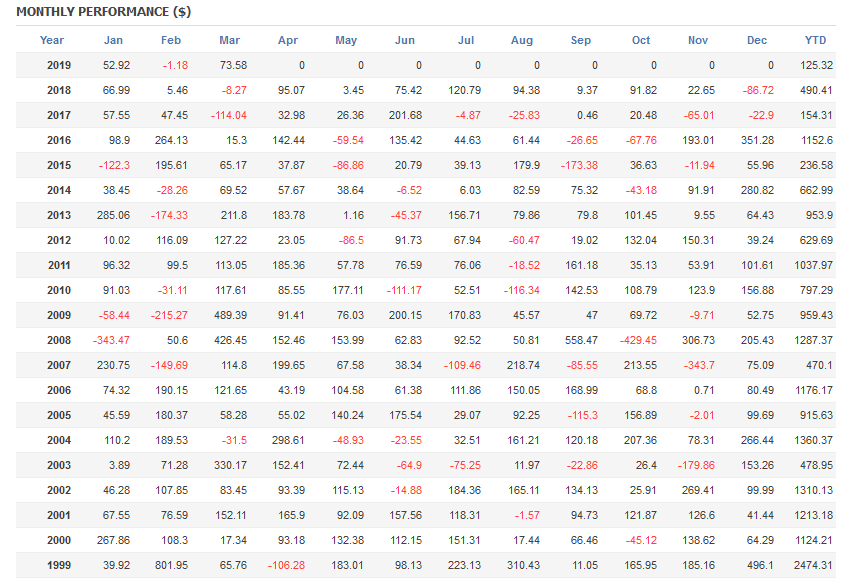
Task: Click the Year column header
Action: point(52,40)
